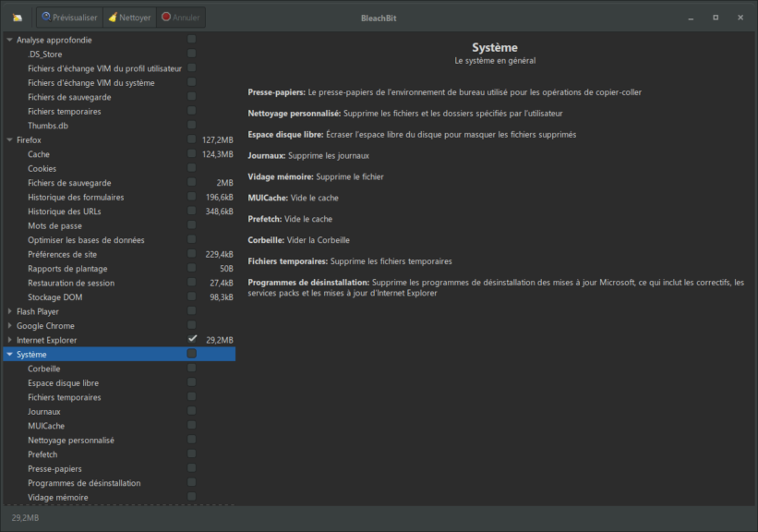Enable the Cache checkbox under Firefox

click(x=191, y=154)
